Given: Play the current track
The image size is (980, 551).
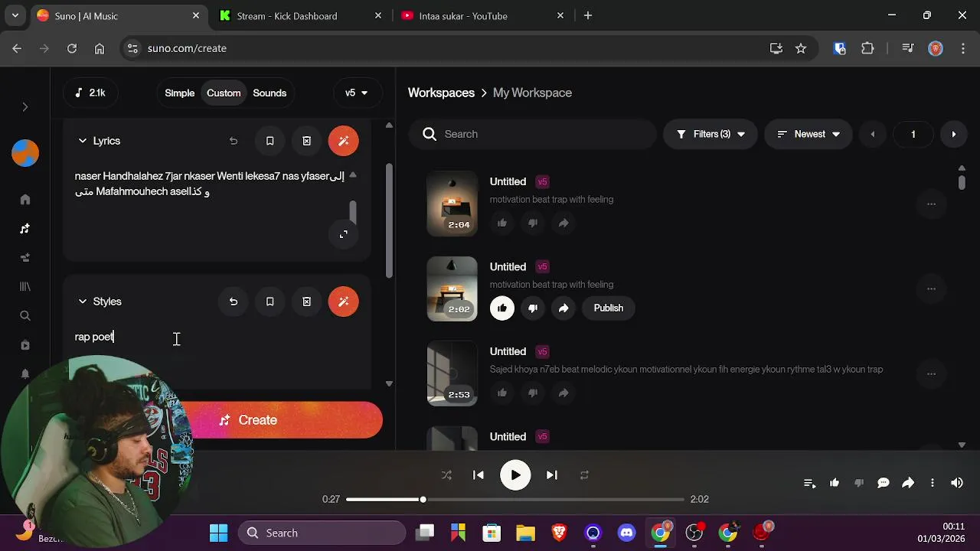Looking at the screenshot, I should [515, 475].
